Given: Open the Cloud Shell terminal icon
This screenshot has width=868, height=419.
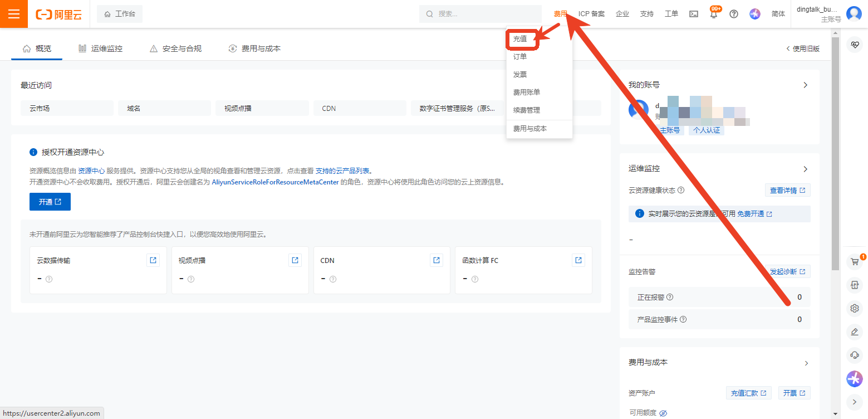Looking at the screenshot, I should [694, 14].
